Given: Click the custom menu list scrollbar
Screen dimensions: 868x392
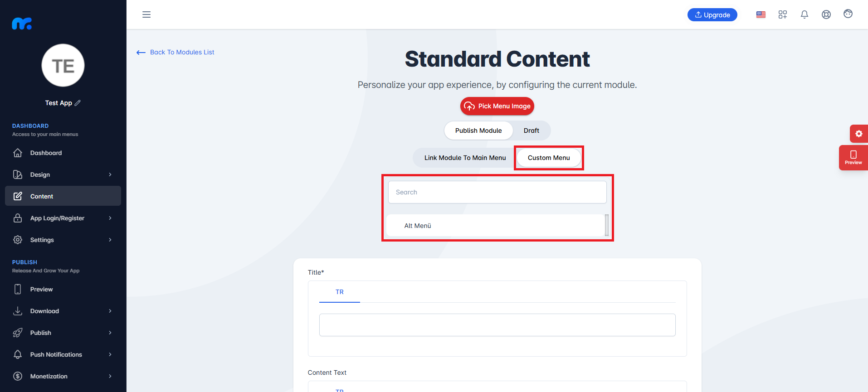Looking at the screenshot, I should (607, 225).
